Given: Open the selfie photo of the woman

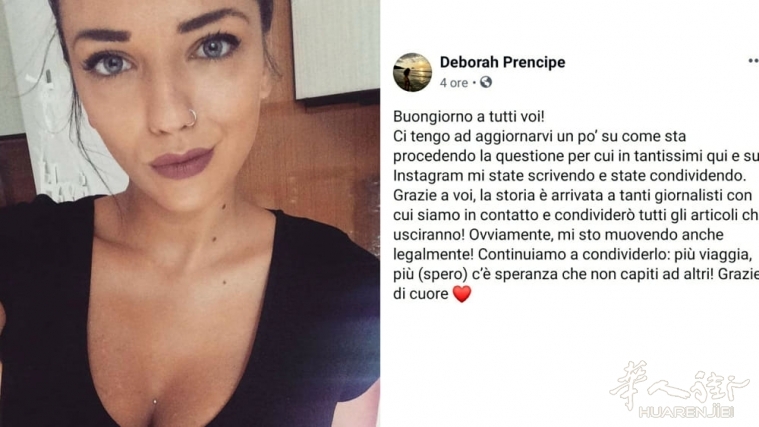Looking at the screenshot, I should point(190,214).
